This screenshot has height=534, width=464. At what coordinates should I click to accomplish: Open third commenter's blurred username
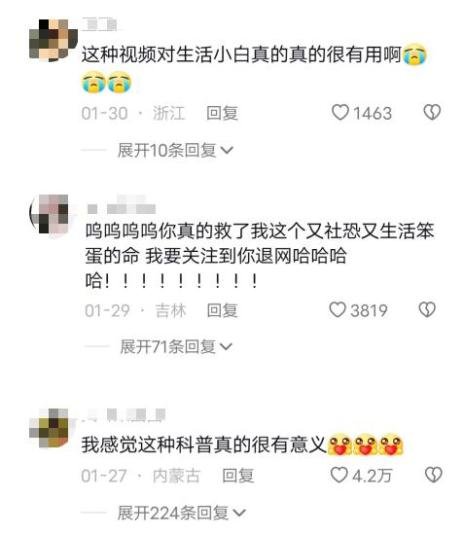point(124,415)
